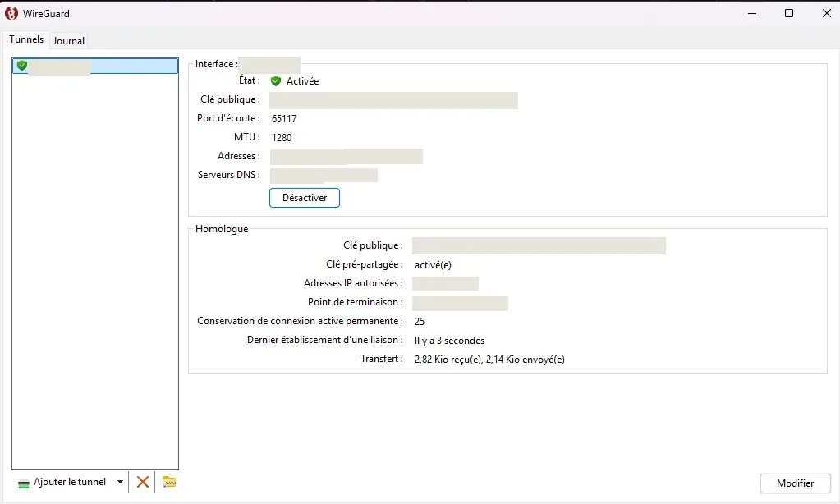The image size is (840, 504).
Task: Click the persistent keepalive value 25
Action: [x=420, y=321]
